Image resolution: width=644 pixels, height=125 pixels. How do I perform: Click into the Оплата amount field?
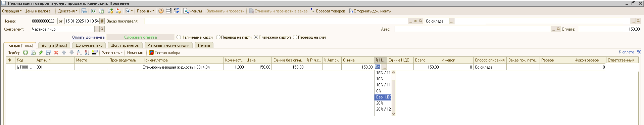tap(609, 29)
